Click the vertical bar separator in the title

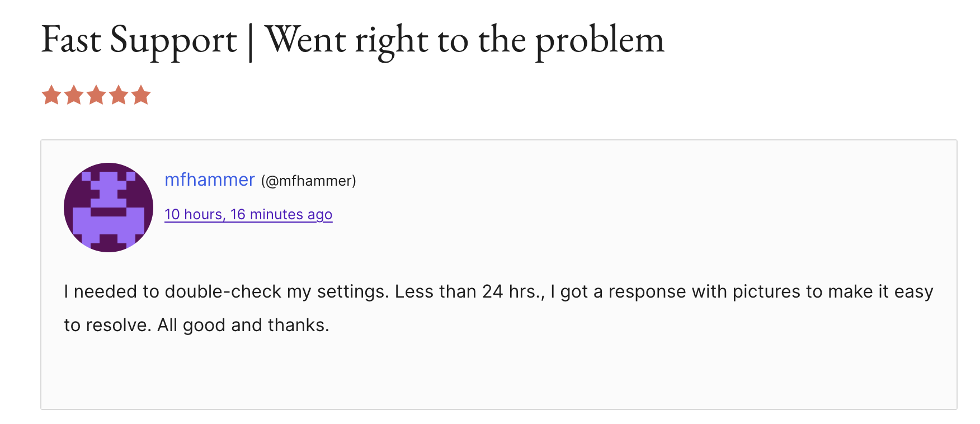(x=250, y=41)
